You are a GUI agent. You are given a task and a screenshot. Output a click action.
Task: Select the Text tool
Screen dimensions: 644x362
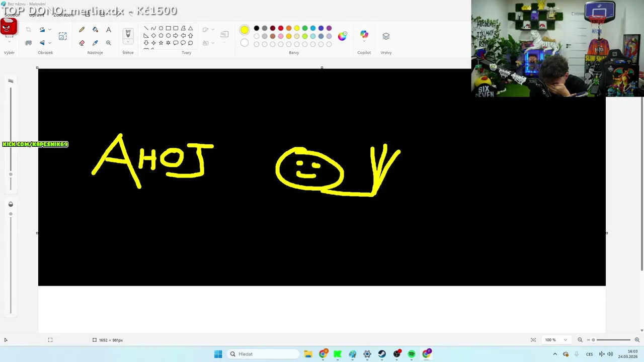pos(108,30)
